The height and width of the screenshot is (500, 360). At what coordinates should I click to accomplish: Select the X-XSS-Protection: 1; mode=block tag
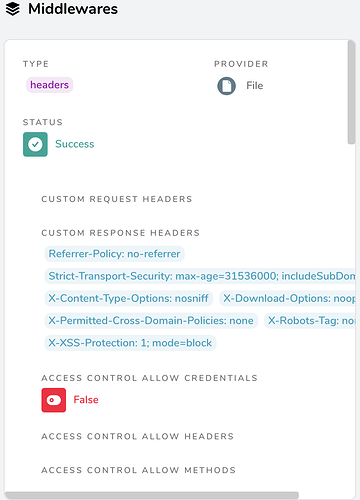tap(130, 343)
